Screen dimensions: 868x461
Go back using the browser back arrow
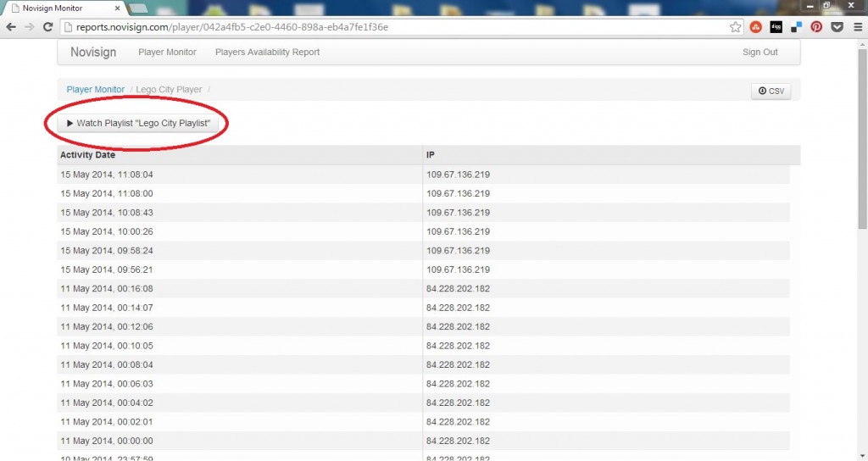(11, 26)
